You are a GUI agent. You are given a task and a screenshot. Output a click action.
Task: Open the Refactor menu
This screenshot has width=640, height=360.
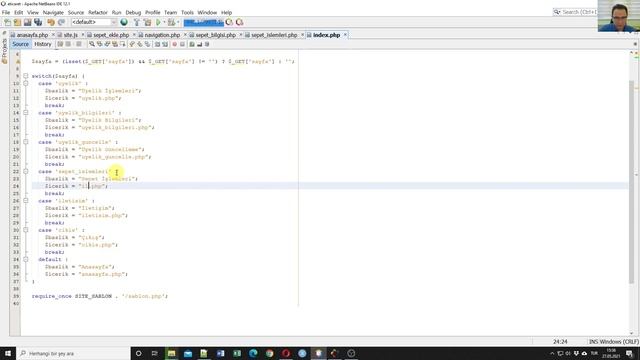[98, 13]
